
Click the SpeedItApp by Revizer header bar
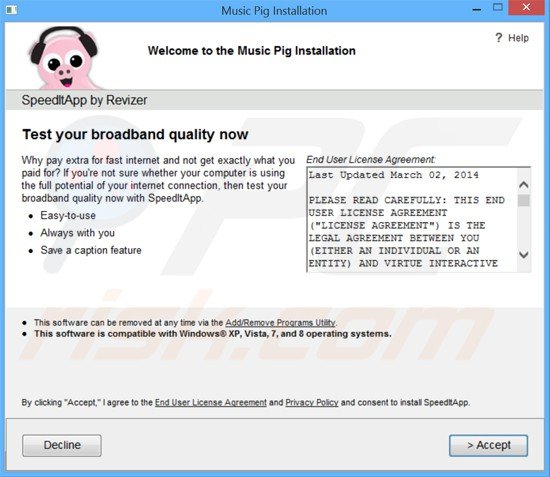pos(274,100)
